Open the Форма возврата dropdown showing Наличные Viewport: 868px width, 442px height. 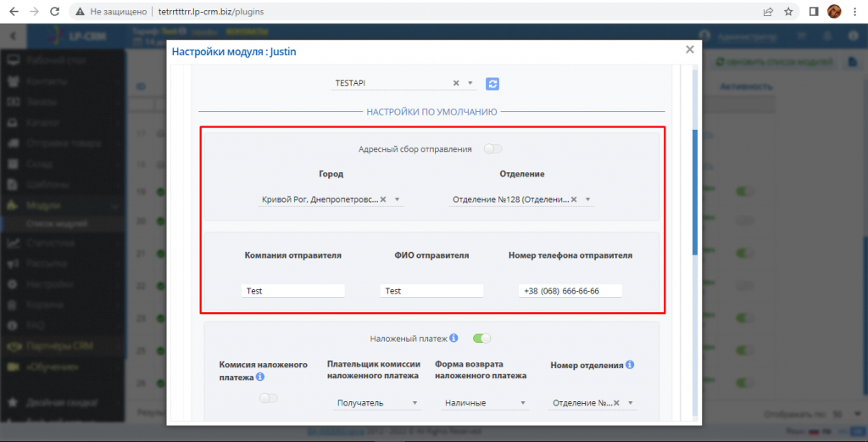485,403
